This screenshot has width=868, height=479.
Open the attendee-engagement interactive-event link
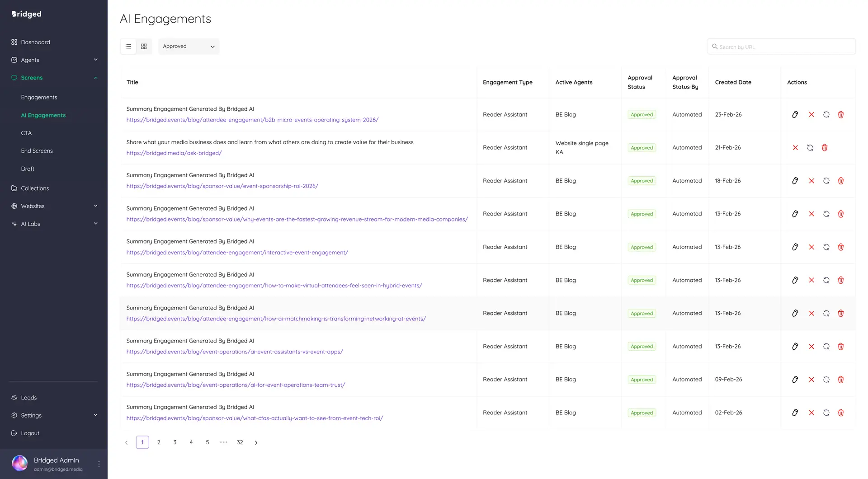click(x=237, y=252)
